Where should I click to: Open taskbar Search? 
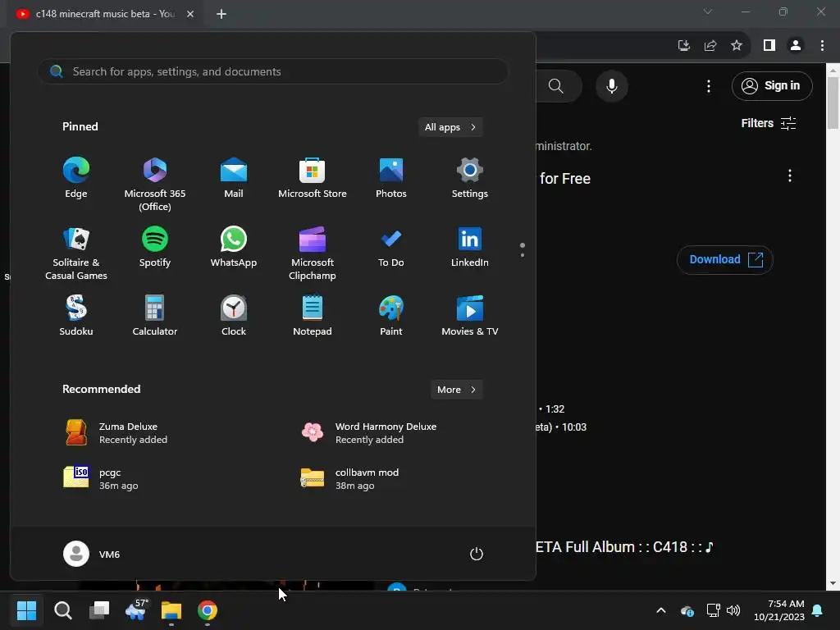click(62, 610)
